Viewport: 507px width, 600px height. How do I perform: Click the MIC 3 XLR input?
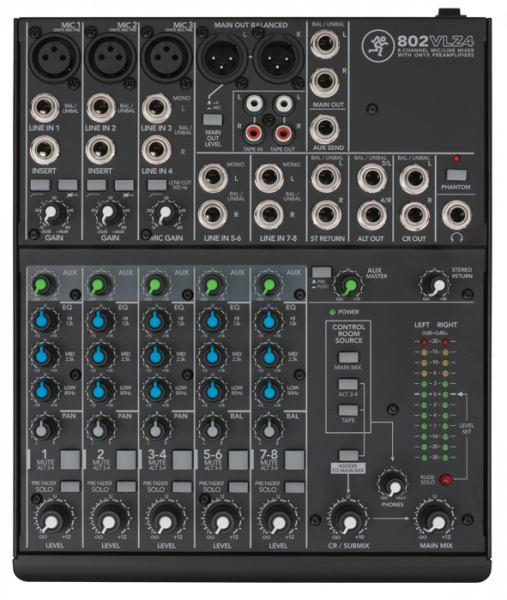(165, 56)
